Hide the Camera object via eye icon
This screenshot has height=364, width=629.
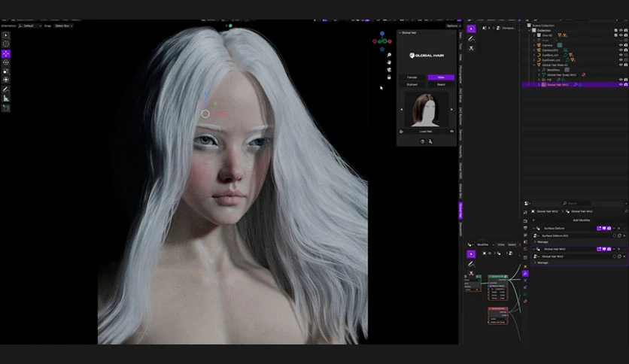coord(621,45)
